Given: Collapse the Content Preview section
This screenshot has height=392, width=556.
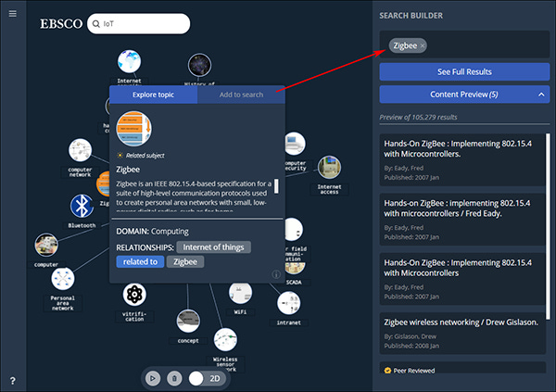Looking at the screenshot, I should click(464, 95).
